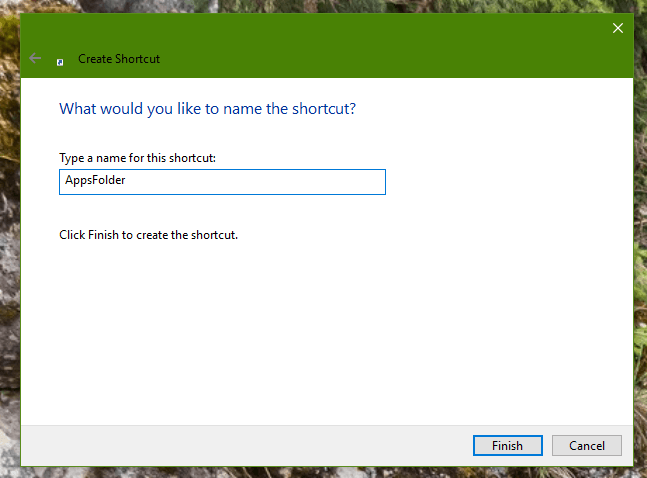Click Finish to create the shortcut
The image size is (647, 478).
click(508, 445)
